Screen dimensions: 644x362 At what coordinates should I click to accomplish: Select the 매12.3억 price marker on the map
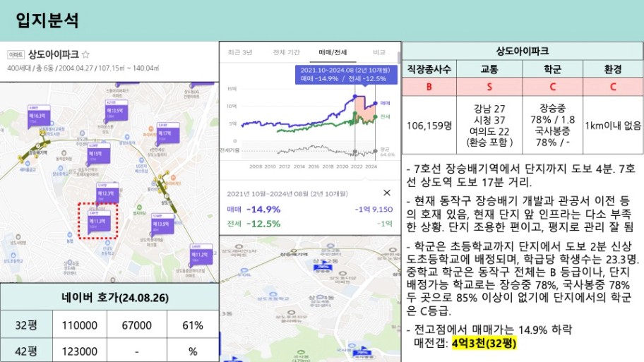pyautogui.click(x=107, y=193)
